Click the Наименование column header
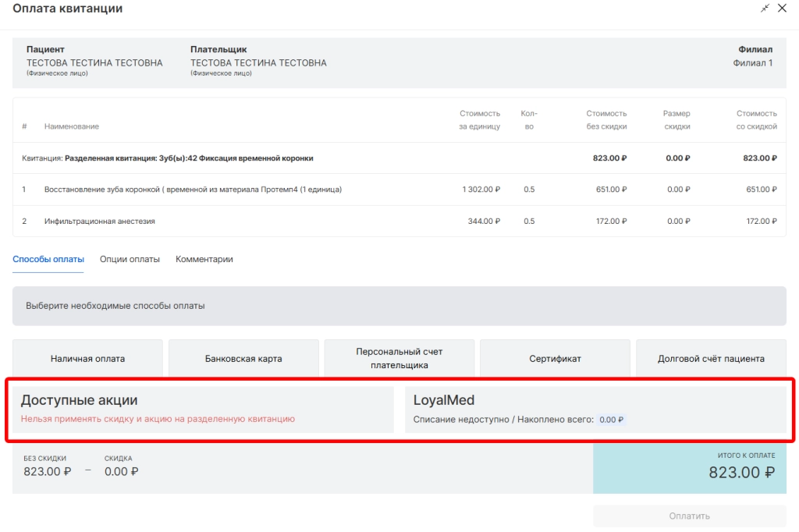799x532 pixels. [72, 126]
